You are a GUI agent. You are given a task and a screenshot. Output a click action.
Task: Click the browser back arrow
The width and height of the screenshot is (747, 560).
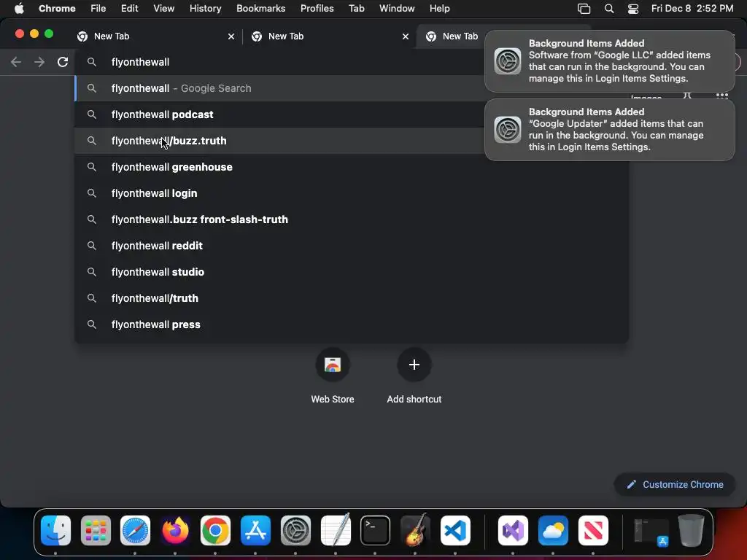(16, 62)
